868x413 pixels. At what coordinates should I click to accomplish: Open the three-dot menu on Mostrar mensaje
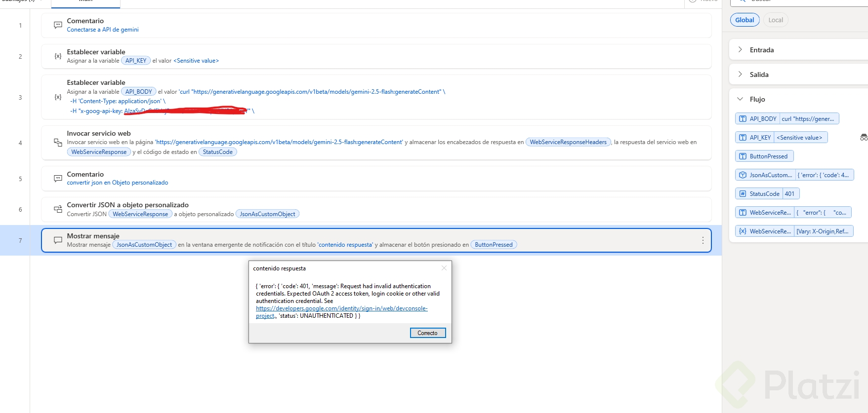coord(703,240)
